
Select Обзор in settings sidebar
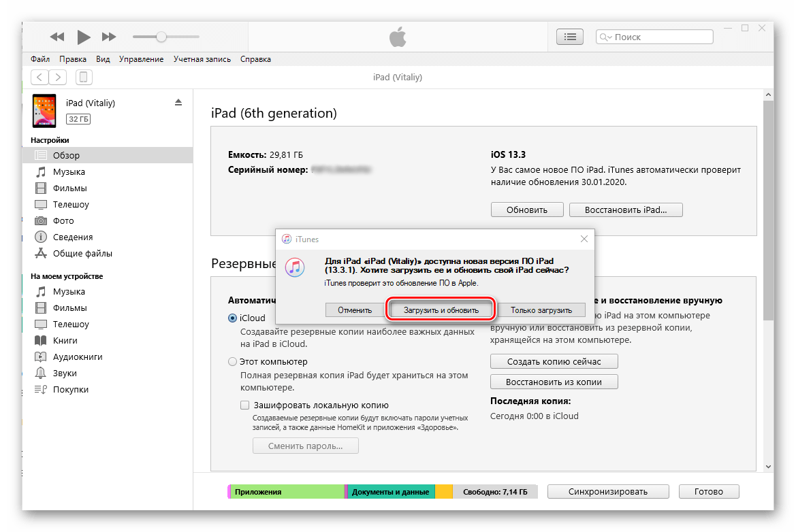(x=107, y=155)
